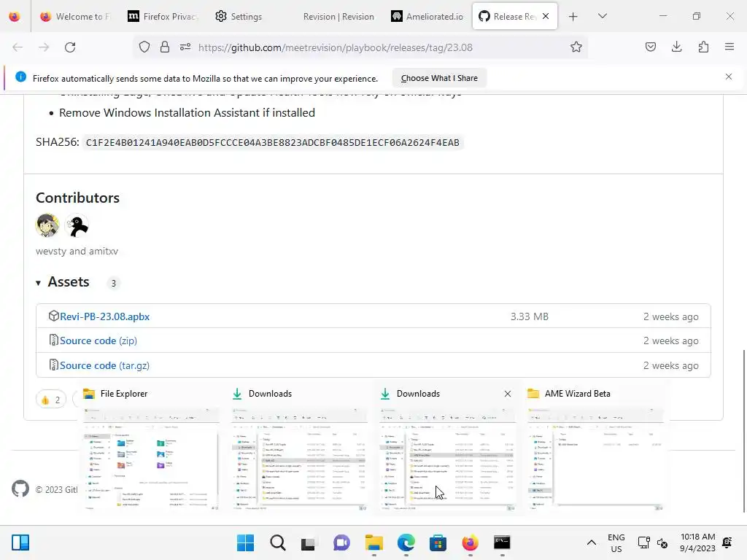Open Task View on taskbar
The height and width of the screenshot is (560, 747).
point(309,542)
